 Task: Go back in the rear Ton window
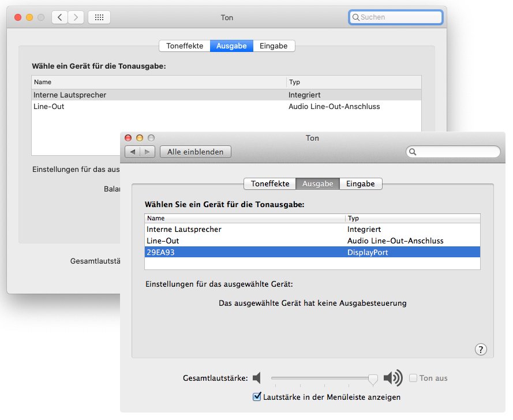(x=59, y=17)
